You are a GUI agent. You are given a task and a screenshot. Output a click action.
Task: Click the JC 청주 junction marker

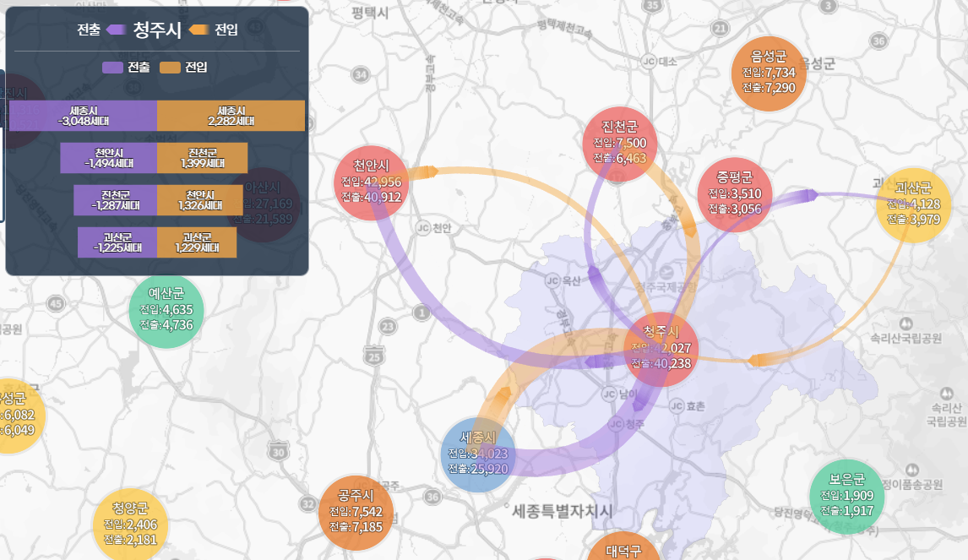point(616,423)
